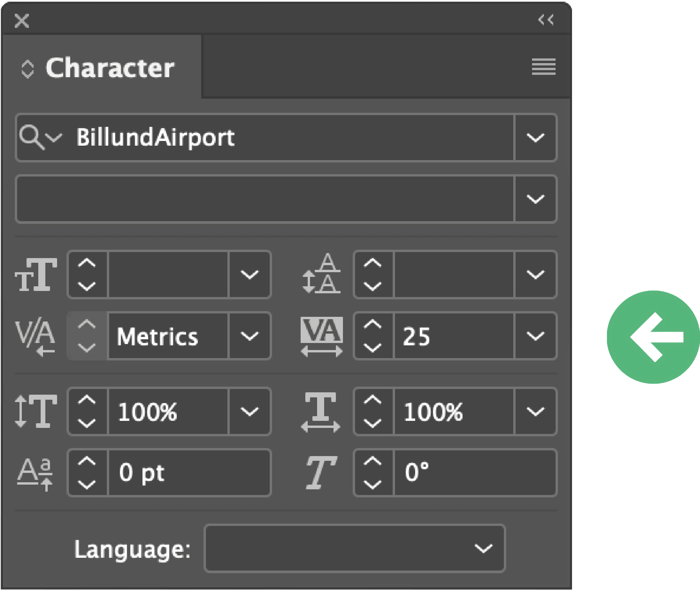
Task: Collapse the panel with double-chevron icon
Action: [546, 20]
